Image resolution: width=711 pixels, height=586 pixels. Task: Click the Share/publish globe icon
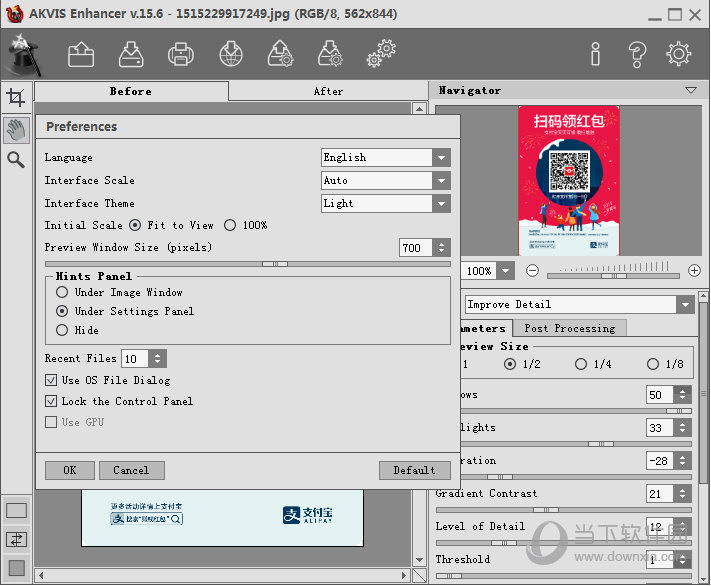click(x=231, y=54)
